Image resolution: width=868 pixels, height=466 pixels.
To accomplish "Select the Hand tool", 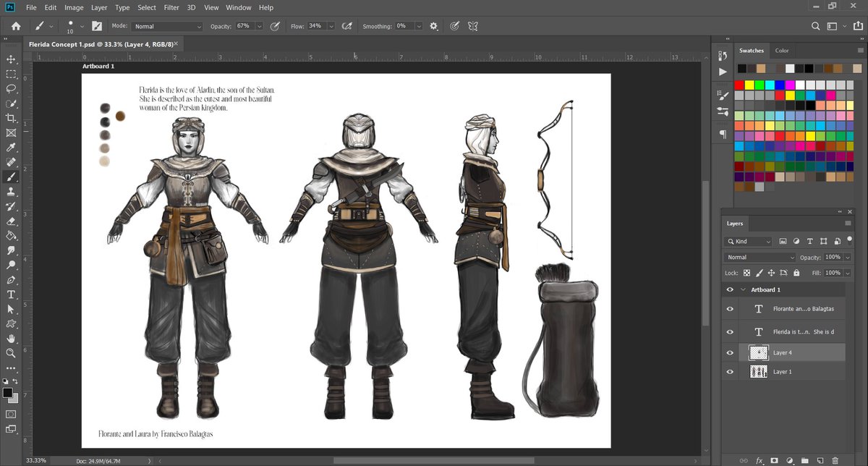I will pos(11,338).
